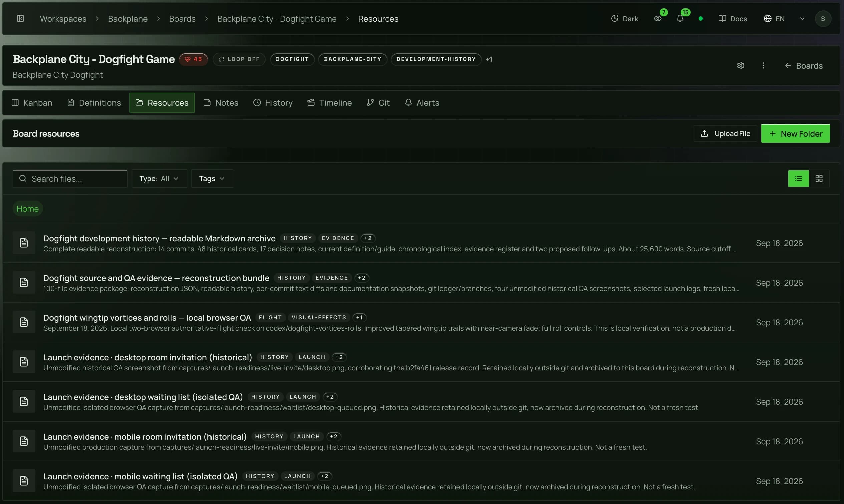Viewport: 844px width, 504px height.
Task: Click the DEVELOPMENT-HISTORY board tag
Action: 436,59
